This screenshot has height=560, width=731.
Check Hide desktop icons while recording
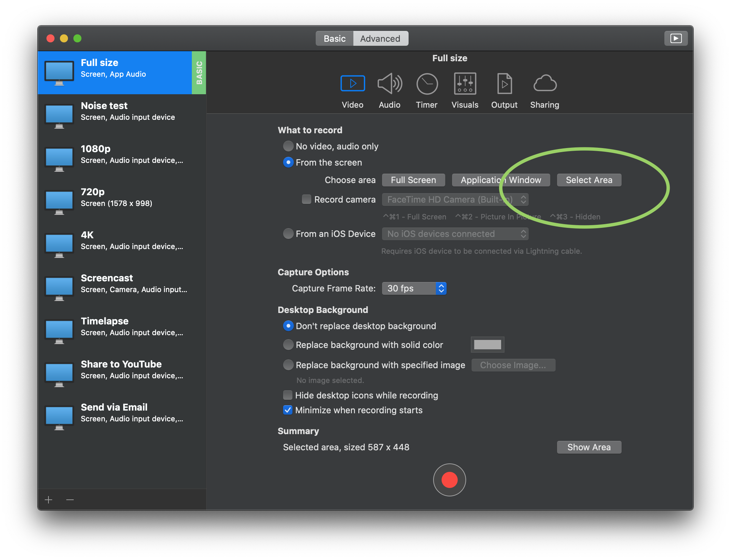click(x=288, y=395)
